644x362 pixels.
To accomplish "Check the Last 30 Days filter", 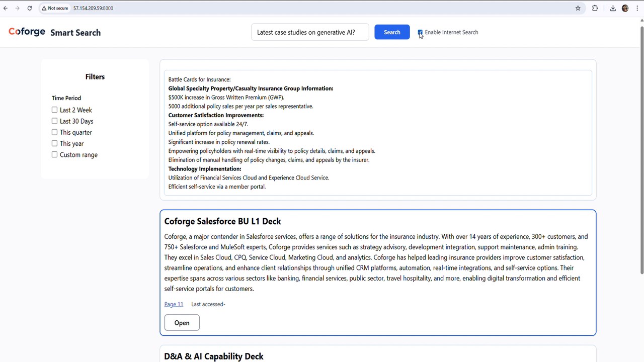I will pos(54,121).
